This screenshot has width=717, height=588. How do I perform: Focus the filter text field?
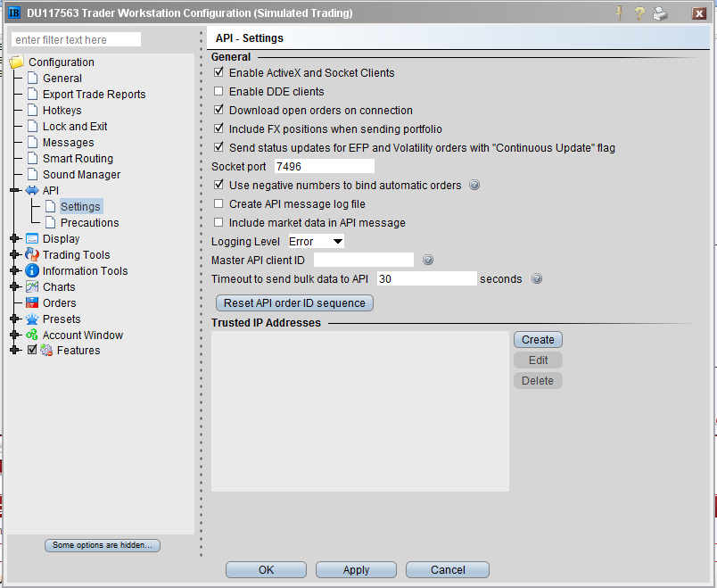76,39
